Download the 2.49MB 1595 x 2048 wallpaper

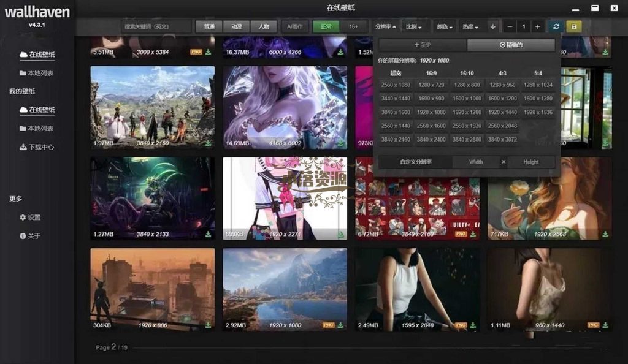pyautogui.click(x=473, y=325)
